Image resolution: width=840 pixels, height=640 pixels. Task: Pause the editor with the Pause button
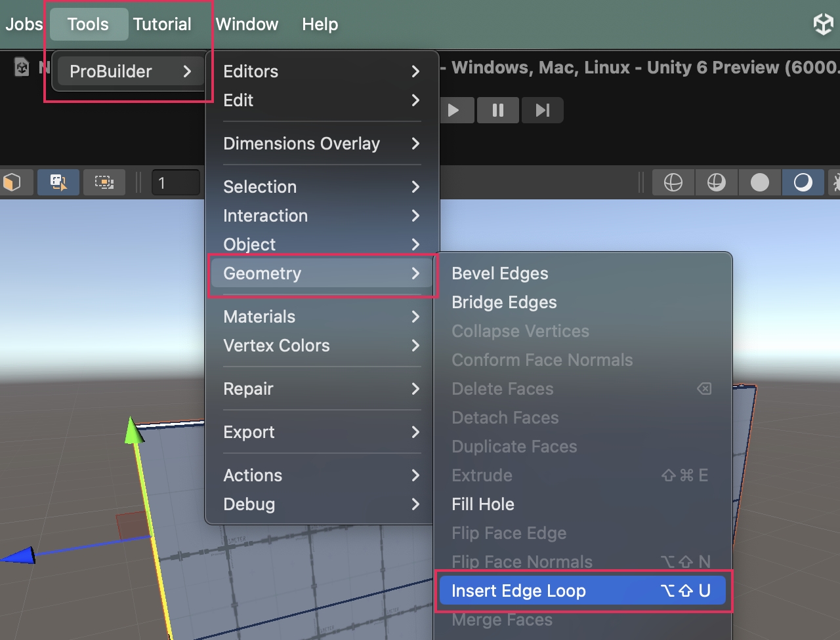[498, 110]
